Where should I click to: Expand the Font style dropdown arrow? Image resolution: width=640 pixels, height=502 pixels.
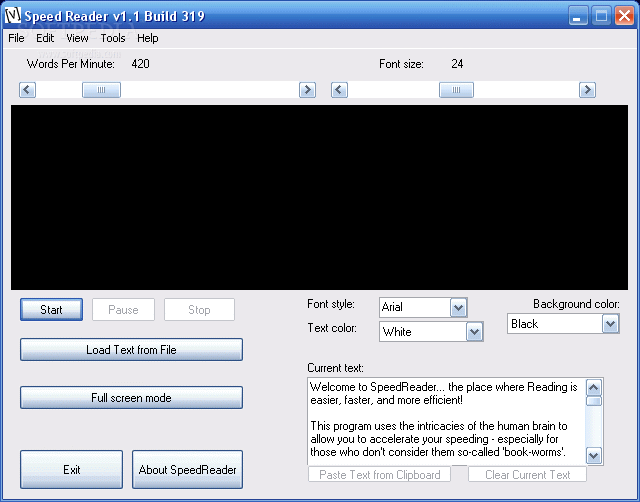pos(458,308)
